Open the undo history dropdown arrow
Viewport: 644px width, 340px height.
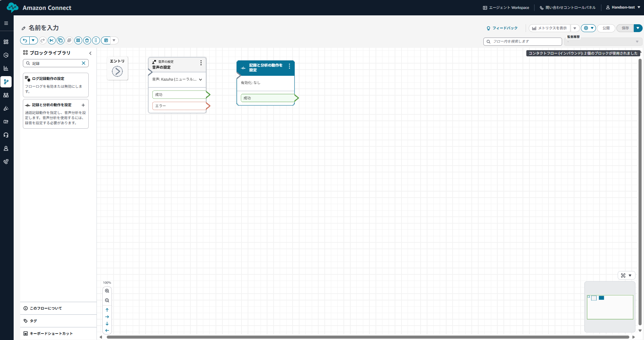pyautogui.click(x=33, y=40)
